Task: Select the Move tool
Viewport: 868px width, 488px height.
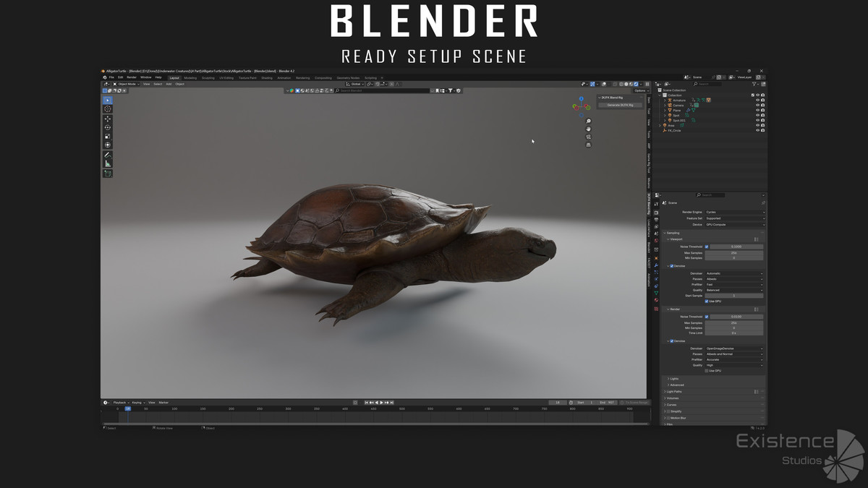Action: click(x=108, y=119)
